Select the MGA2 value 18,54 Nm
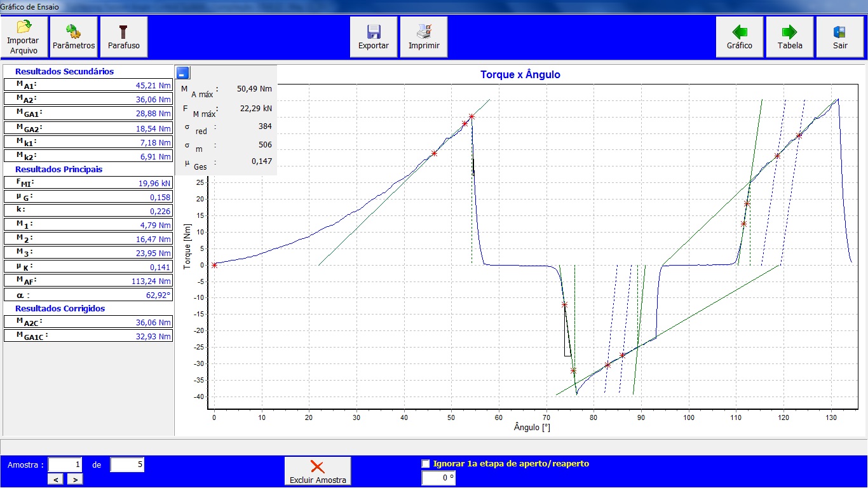The height and width of the screenshot is (488, 868). click(153, 128)
